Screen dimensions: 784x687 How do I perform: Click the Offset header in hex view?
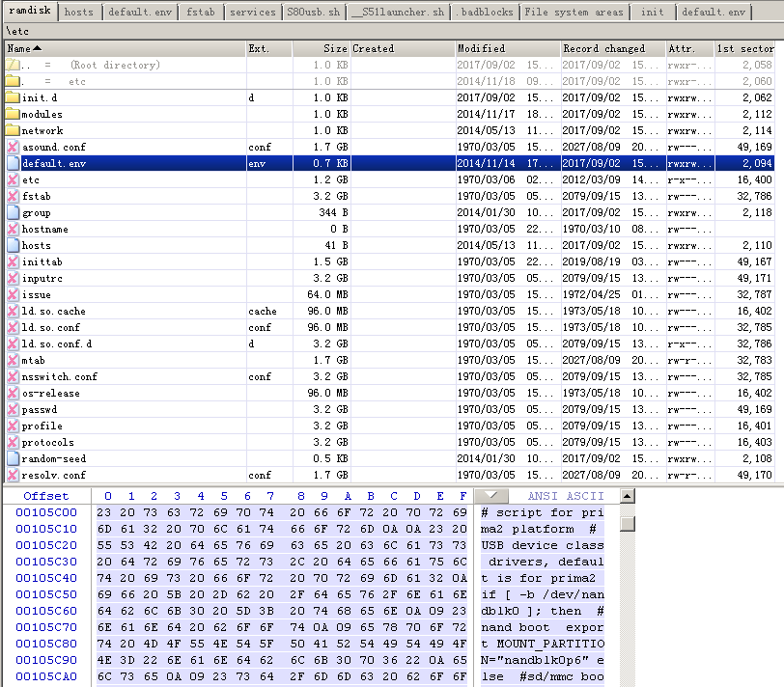pos(46,496)
